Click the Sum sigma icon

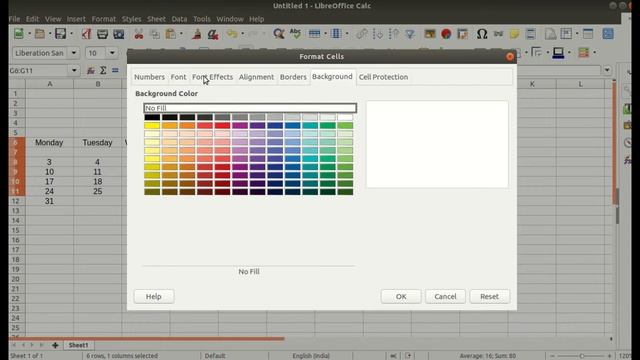click(103, 71)
